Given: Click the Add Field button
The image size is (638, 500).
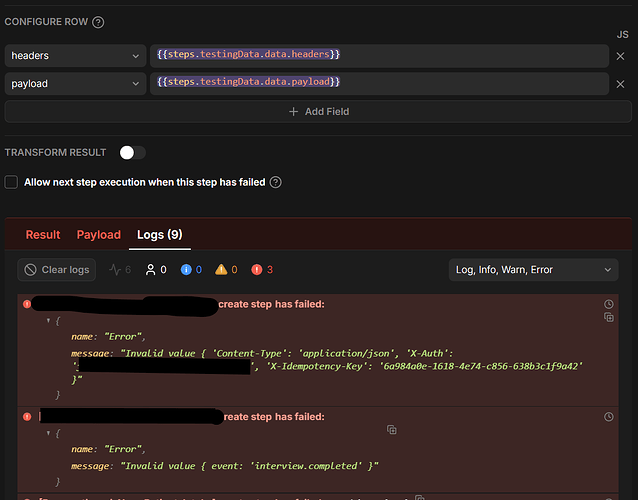Looking at the screenshot, I should pyautogui.click(x=318, y=111).
